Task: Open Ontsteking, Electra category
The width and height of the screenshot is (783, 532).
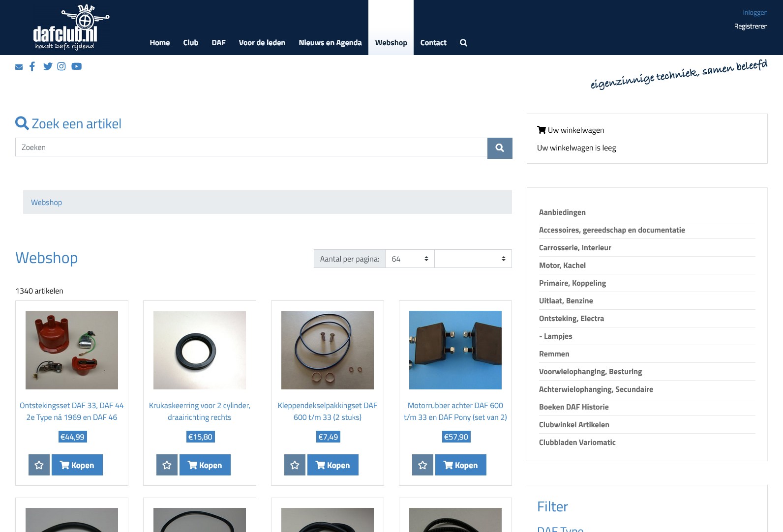Action: 572,319
